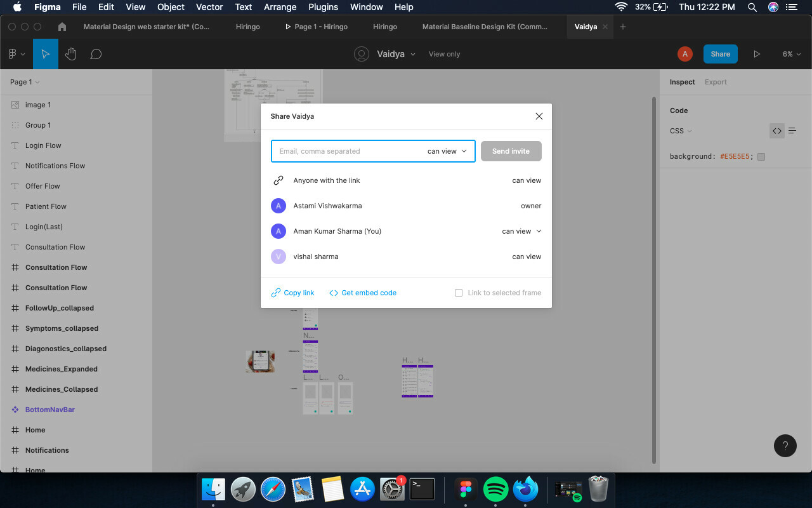Open Spotify from the dock
This screenshot has height=508, width=812.
point(495,489)
